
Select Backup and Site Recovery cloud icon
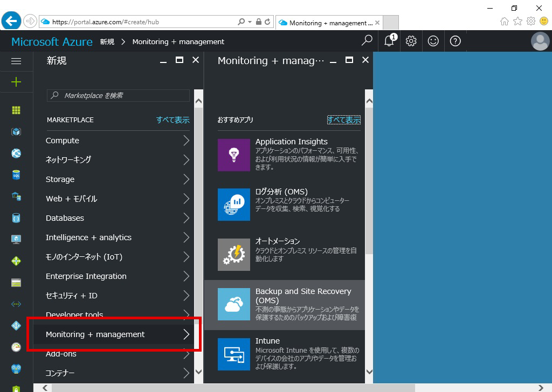pos(234,304)
